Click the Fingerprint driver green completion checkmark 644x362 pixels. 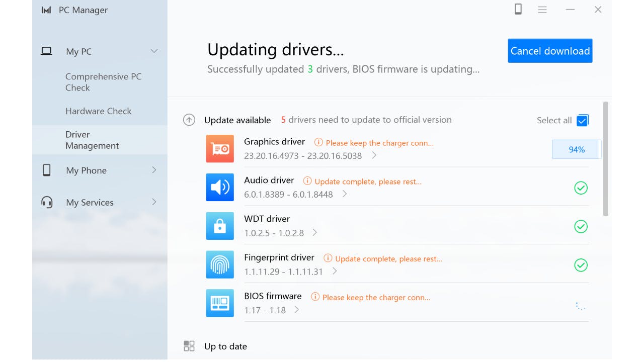coord(581,265)
